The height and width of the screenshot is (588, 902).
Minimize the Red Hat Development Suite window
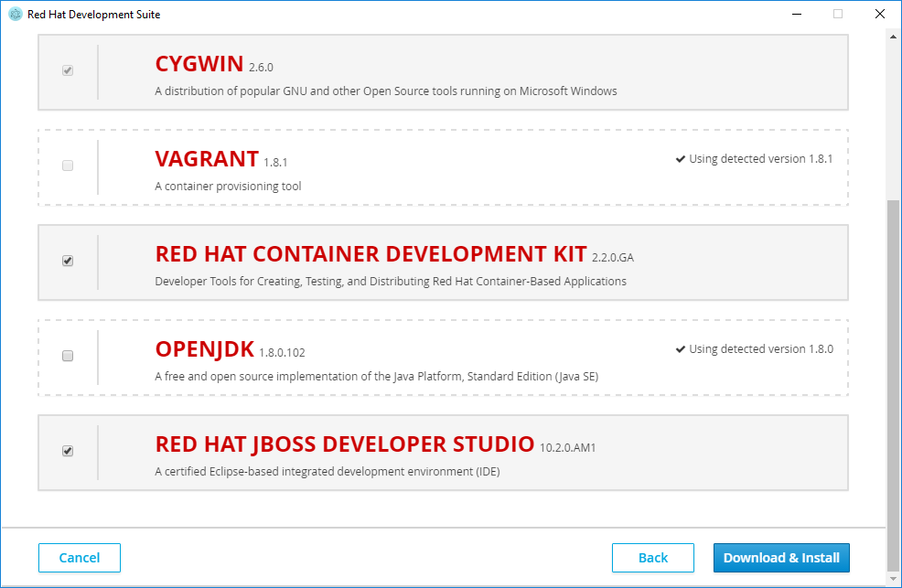click(797, 14)
